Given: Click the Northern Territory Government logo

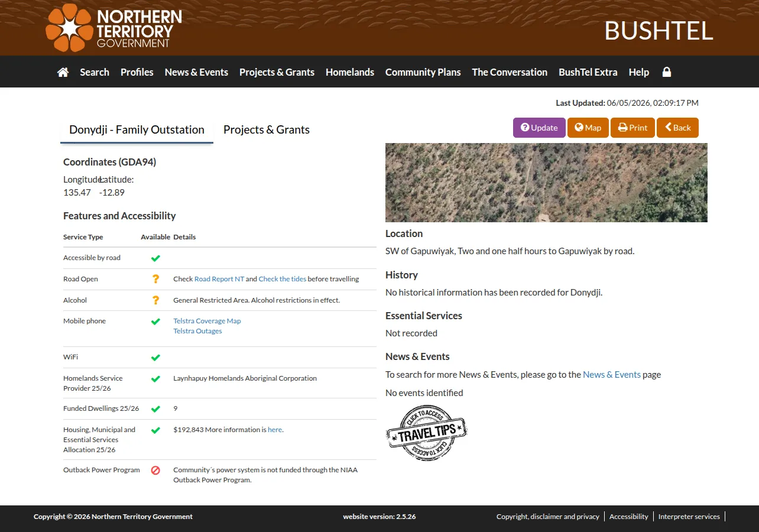Looking at the screenshot, I should [113, 28].
